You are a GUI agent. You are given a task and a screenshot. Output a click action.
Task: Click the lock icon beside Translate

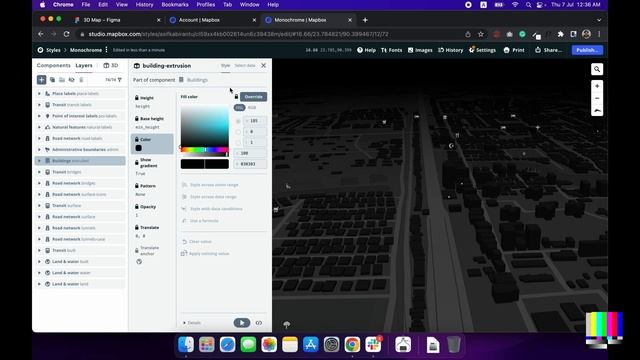pos(137,227)
